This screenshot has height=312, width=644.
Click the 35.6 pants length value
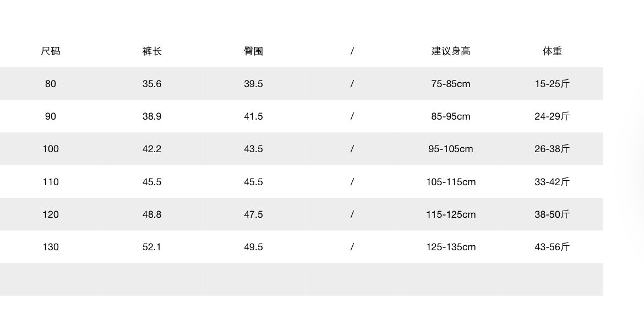[152, 84]
